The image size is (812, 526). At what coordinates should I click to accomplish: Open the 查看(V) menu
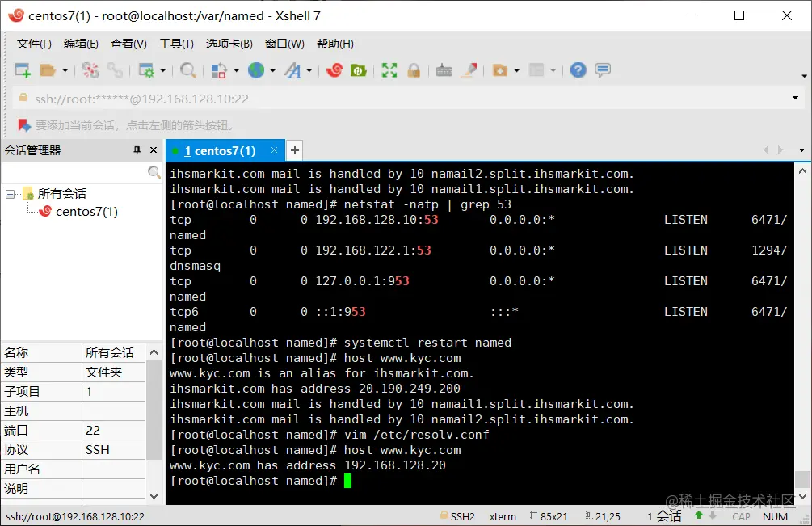point(128,44)
